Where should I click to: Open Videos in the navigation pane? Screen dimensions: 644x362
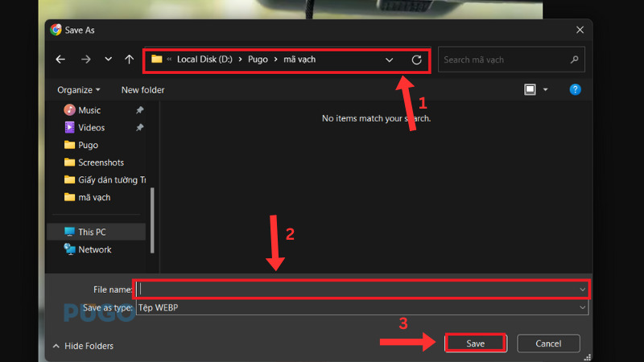[91, 128]
